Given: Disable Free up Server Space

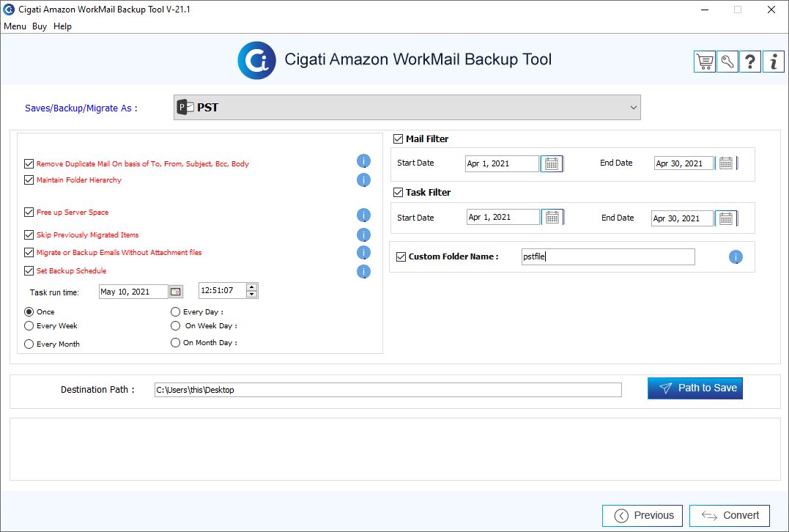Looking at the screenshot, I should point(29,212).
